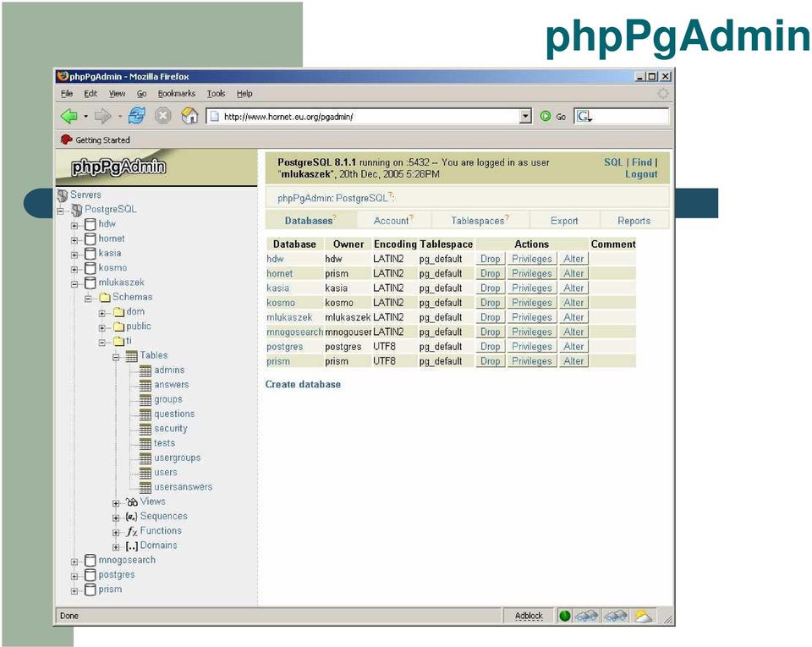This screenshot has width=812, height=647.
Task: Expand the hdw database node
Action: (x=74, y=226)
